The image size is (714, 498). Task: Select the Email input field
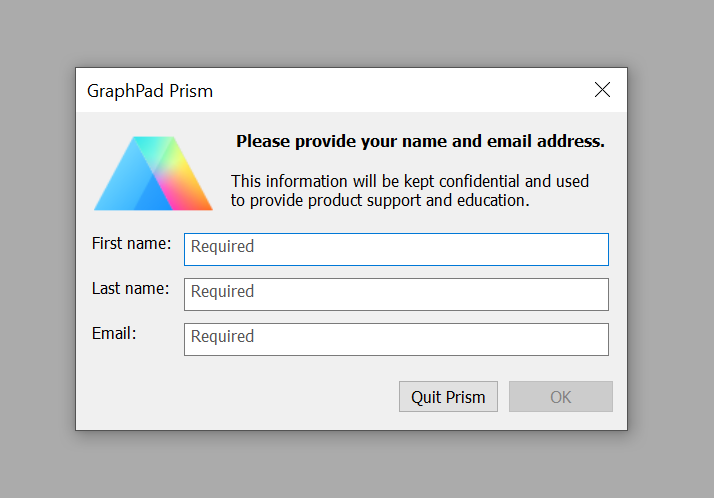tap(396, 339)
